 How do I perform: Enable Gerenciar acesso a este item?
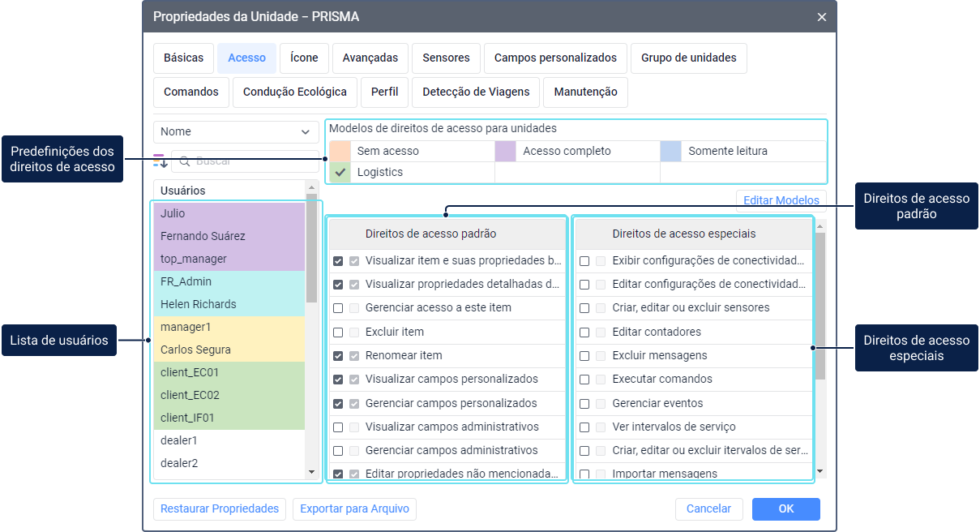click(338, 308)
